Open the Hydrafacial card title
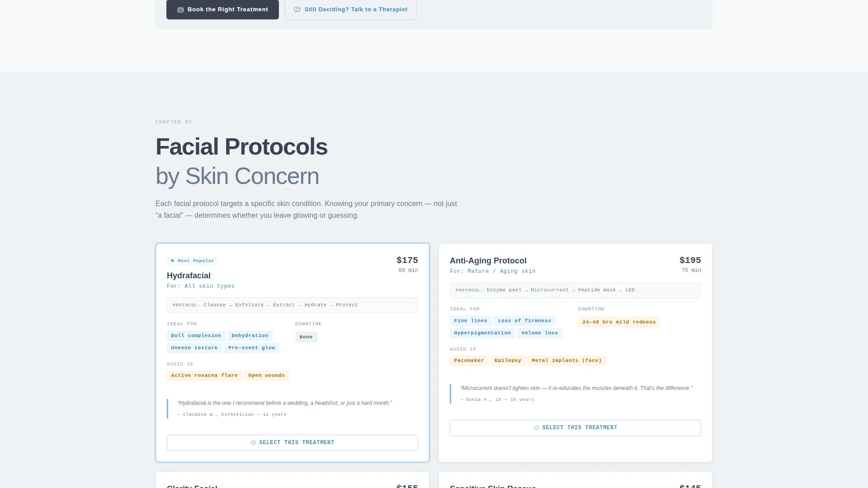 pos(189,276)
